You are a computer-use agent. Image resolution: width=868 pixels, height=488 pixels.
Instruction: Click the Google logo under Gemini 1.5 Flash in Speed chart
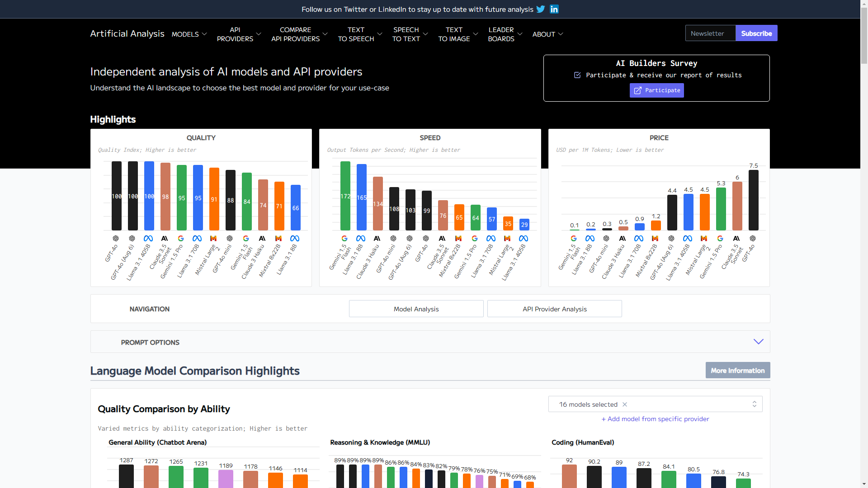pyautogui.click(x=344, y=238)
